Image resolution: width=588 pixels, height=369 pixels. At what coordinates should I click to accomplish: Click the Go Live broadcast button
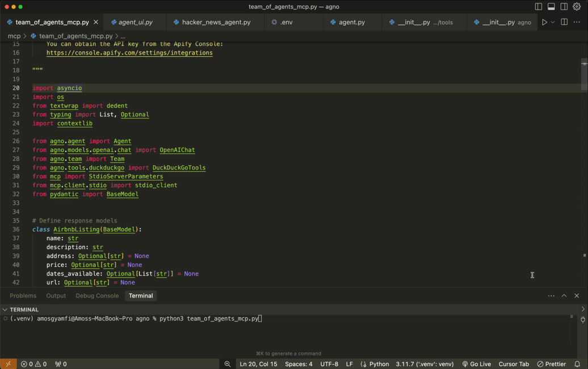coord(476,364)
